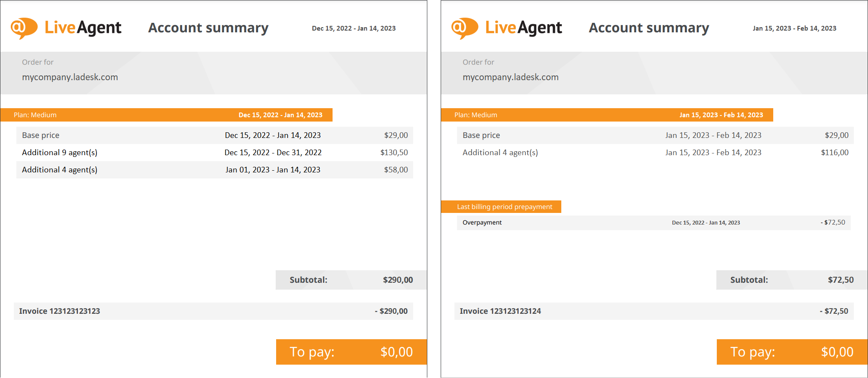The width and height of the screenshot is (868, 378).
Task: Click the Plan: Medium bar dated Jan 15, 2023
Action: pos(607,115)
